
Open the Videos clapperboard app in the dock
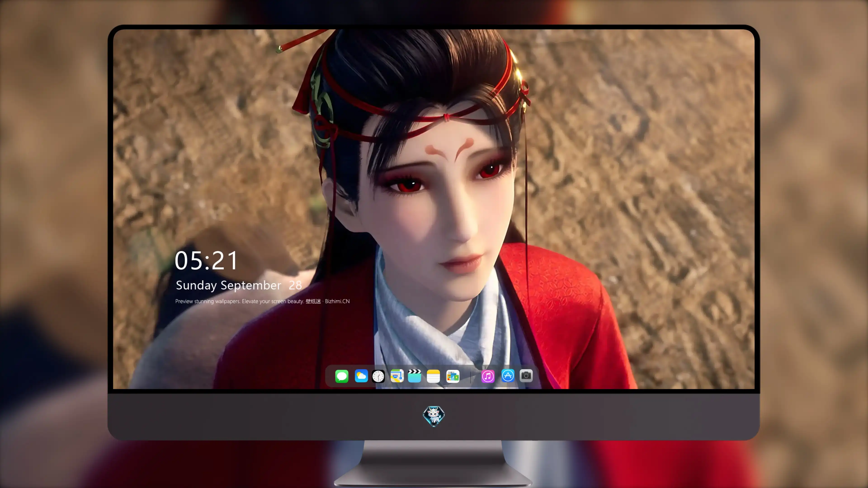[415, 376]
